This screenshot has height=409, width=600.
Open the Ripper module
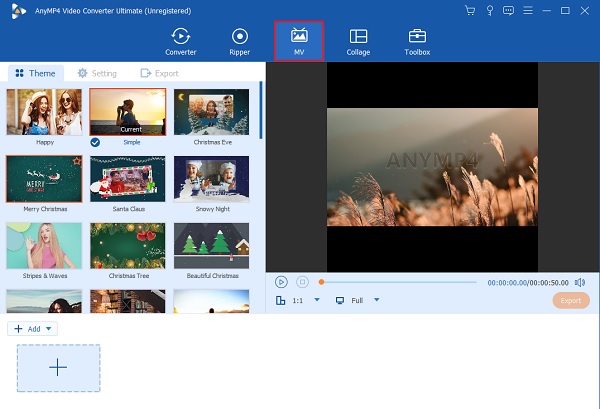[x=240, y=41]
